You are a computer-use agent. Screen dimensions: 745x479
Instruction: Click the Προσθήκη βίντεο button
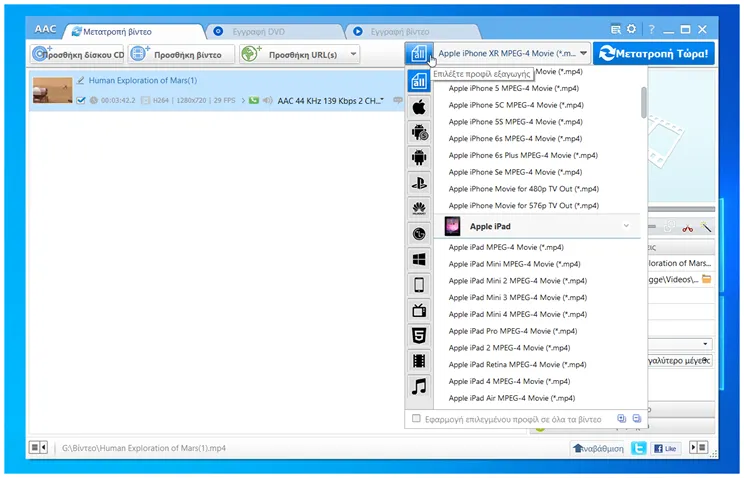[x=181, y=54]
